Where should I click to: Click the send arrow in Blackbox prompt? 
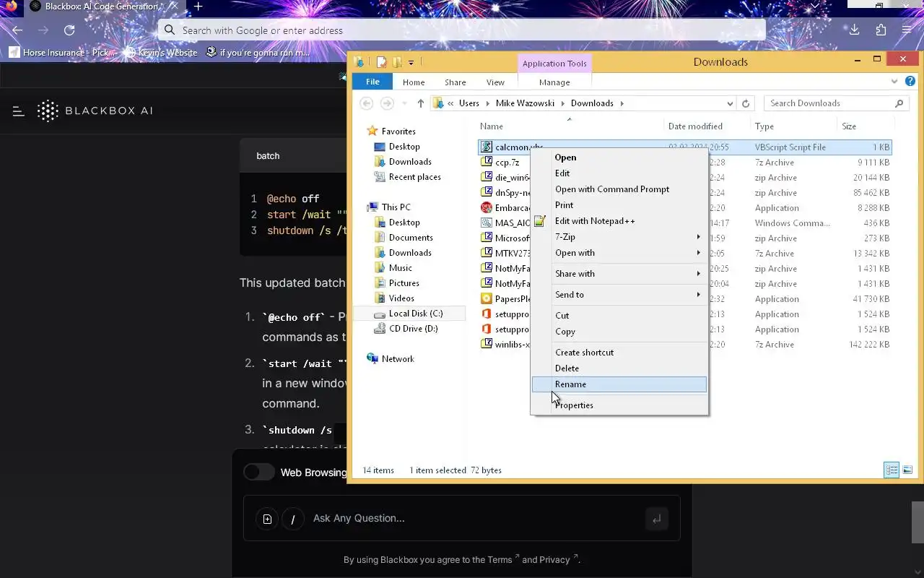[656, 519]
